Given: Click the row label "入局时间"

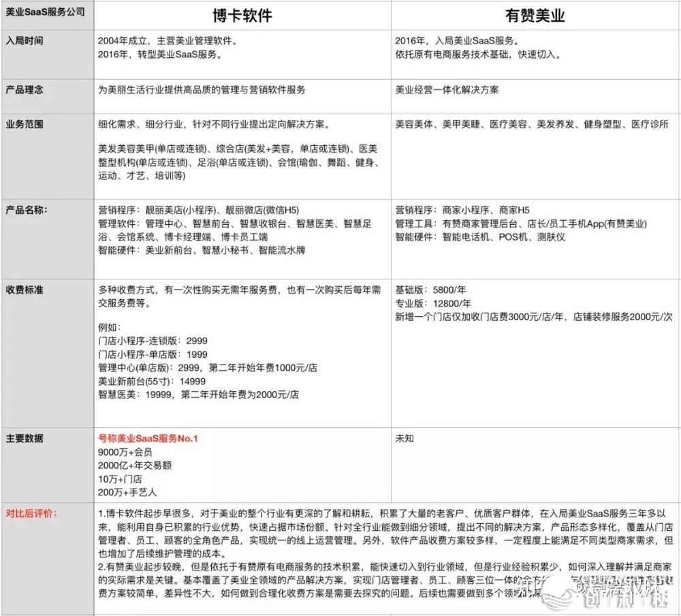Looking at the screenshot, I should tap(25, 41).
